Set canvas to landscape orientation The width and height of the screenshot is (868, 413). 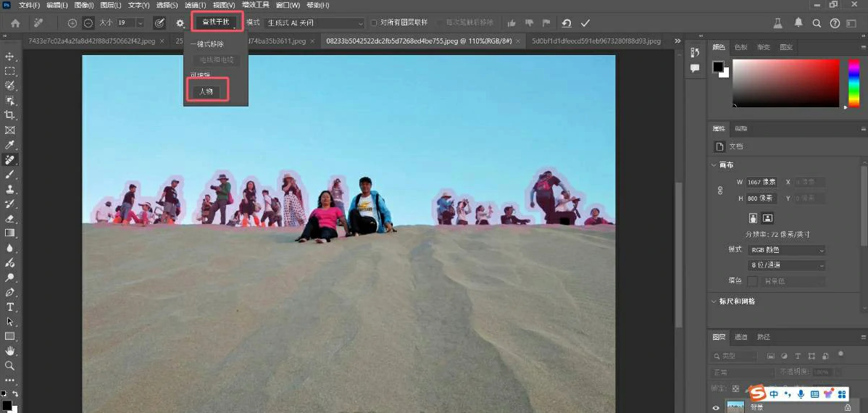click(767, 217)
